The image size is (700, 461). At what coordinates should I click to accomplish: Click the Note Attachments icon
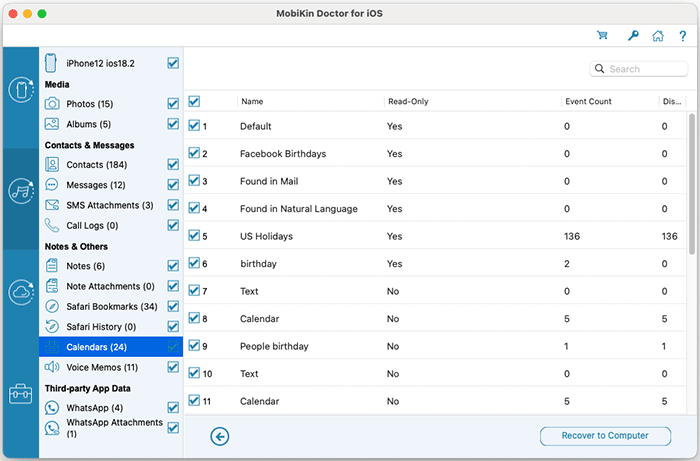52,286
